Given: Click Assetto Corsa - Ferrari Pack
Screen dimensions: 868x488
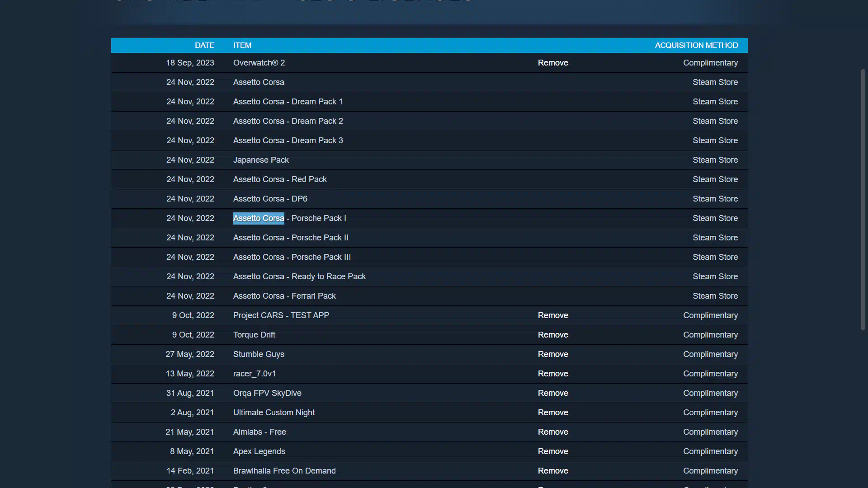Looking at the screenshot, I should click(284, 296).
